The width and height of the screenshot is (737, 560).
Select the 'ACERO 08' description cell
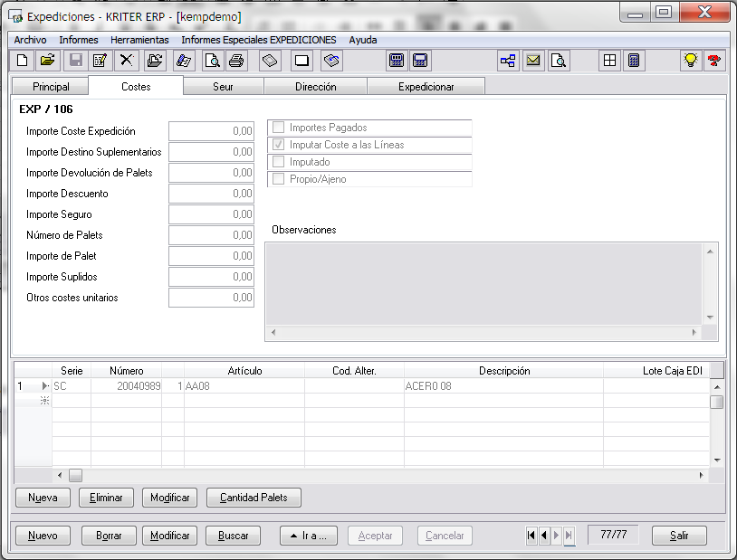[x=503, y=386]
